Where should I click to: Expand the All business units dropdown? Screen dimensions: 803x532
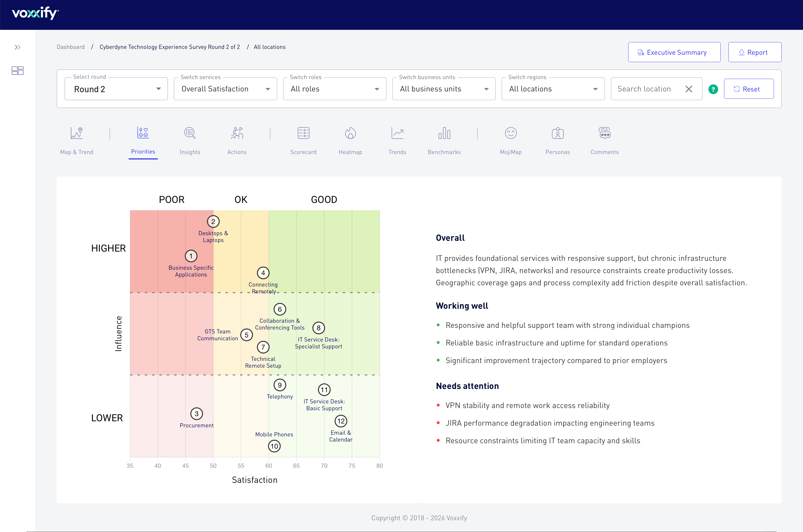coord(443,89)
